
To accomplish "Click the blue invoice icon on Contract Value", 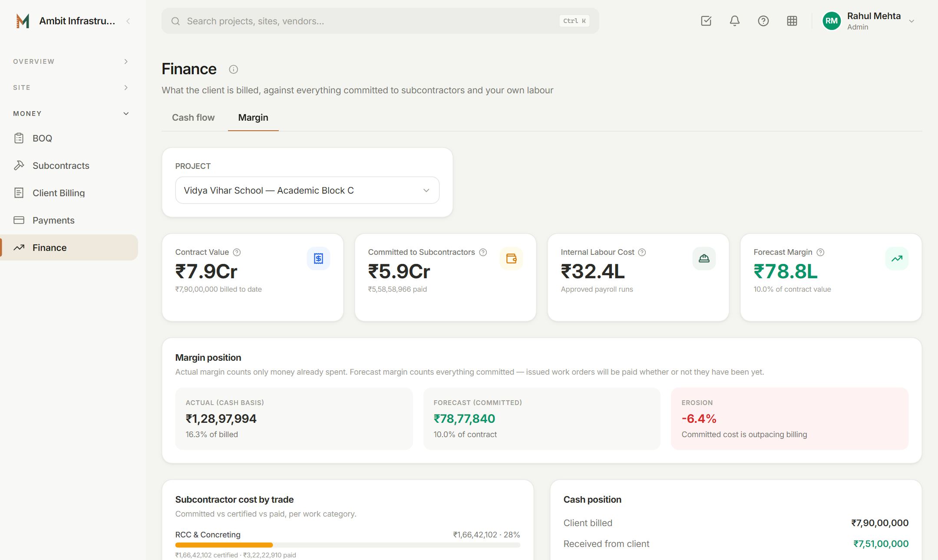I will click(318, 259).
